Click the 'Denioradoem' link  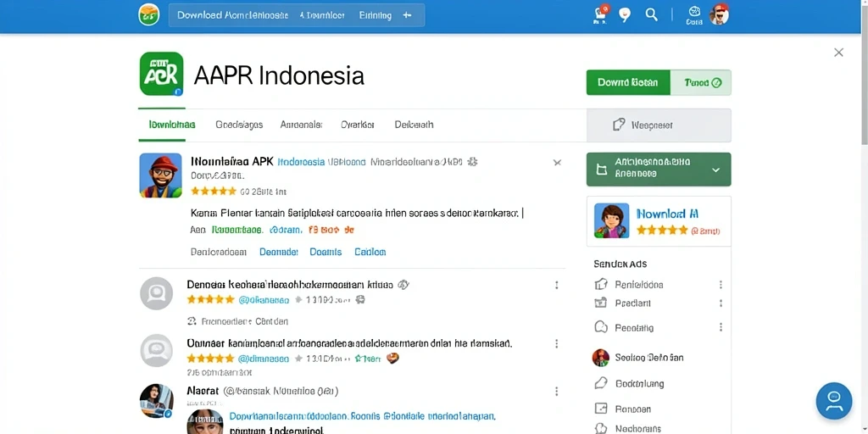[219, 252]
